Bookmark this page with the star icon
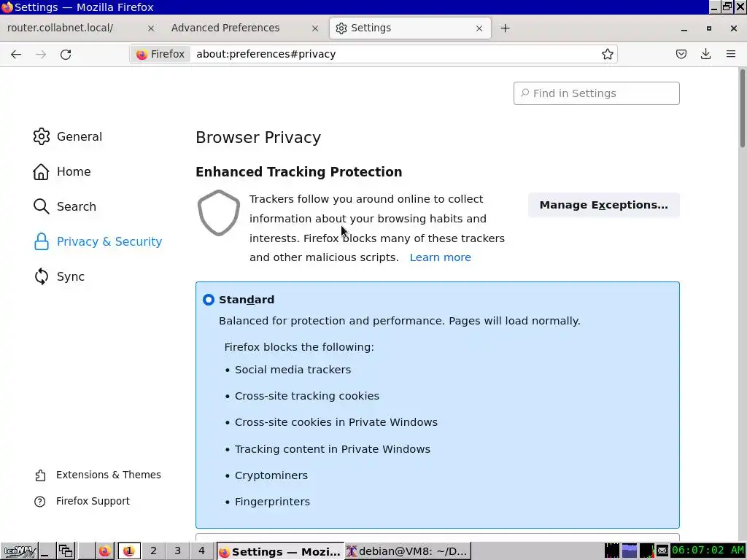 pyautogui.click(x=608, y=54)
